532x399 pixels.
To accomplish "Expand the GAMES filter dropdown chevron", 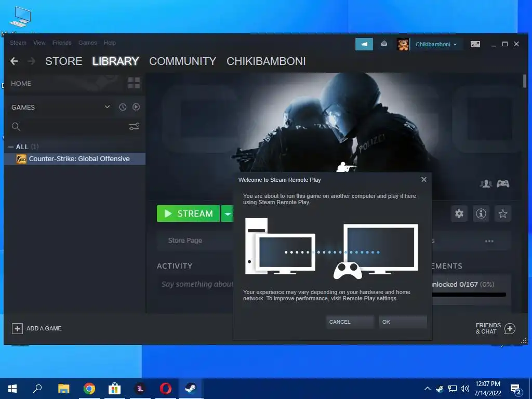I will click(107, 107).
